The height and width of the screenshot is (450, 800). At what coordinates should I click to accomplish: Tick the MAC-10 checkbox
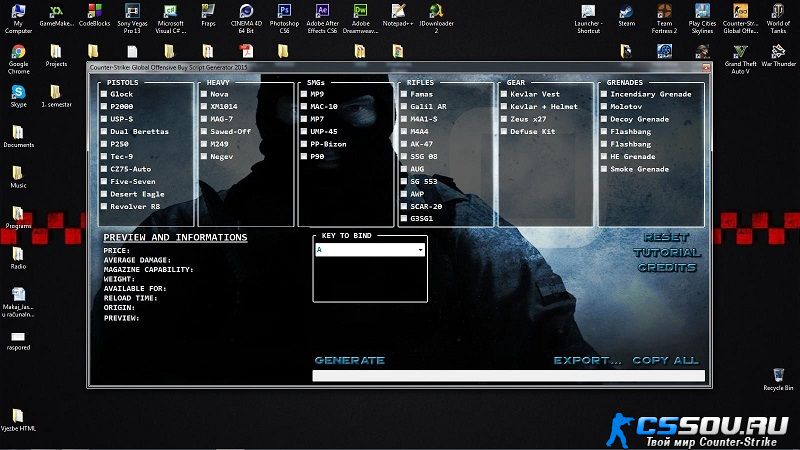point(304,107)
